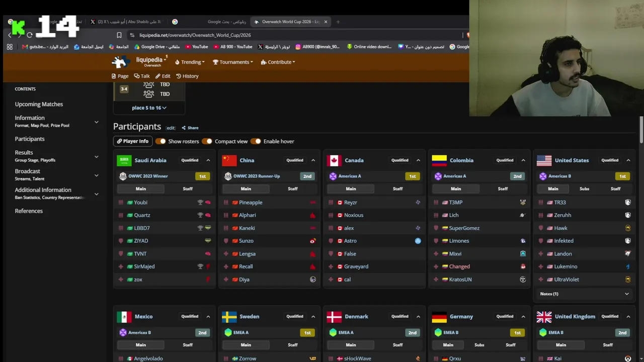
Task: Open the History tab
Action: (187, 76)
